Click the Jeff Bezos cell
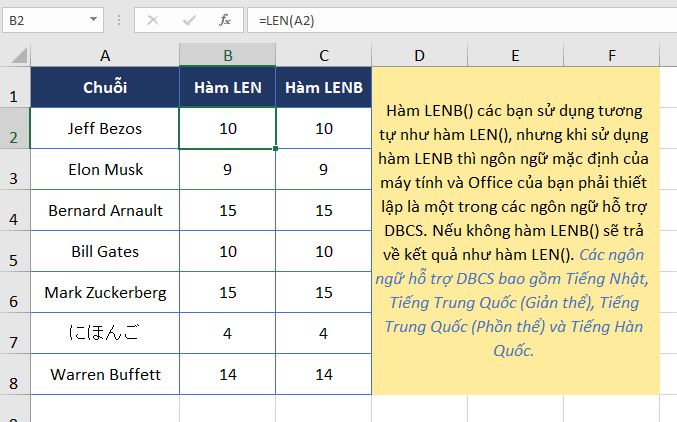677x422 pixels. click(105, 128)
